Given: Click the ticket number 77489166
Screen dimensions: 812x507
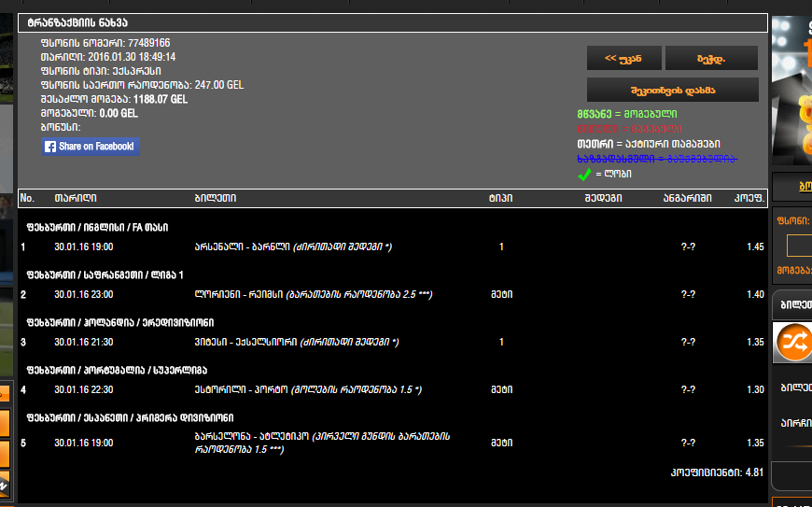Looking at the screenshot, I should [149, 43].
